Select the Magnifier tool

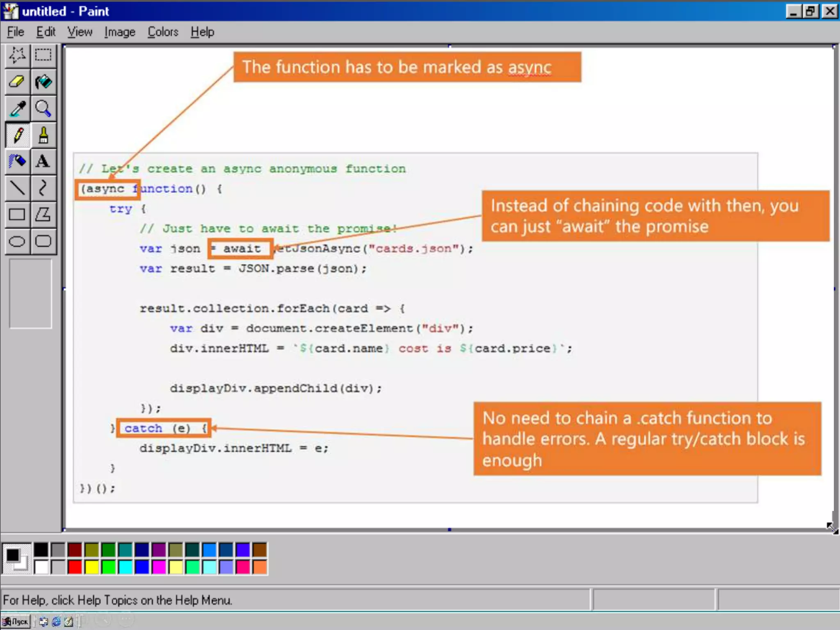tap(43, 108)
